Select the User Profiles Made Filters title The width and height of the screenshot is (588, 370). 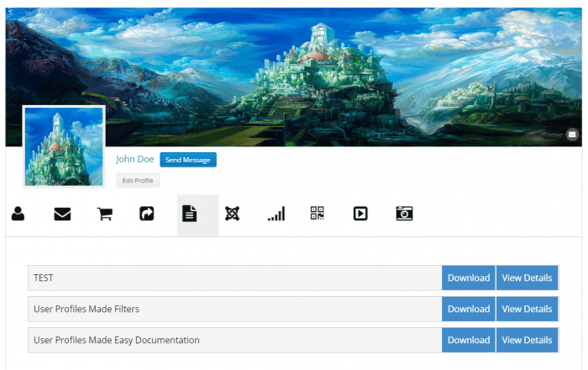87,309
